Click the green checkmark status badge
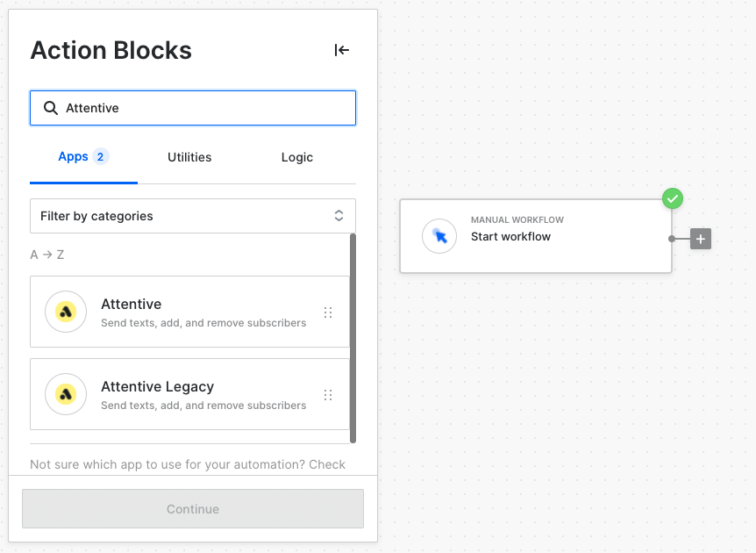 pos(673,198)
